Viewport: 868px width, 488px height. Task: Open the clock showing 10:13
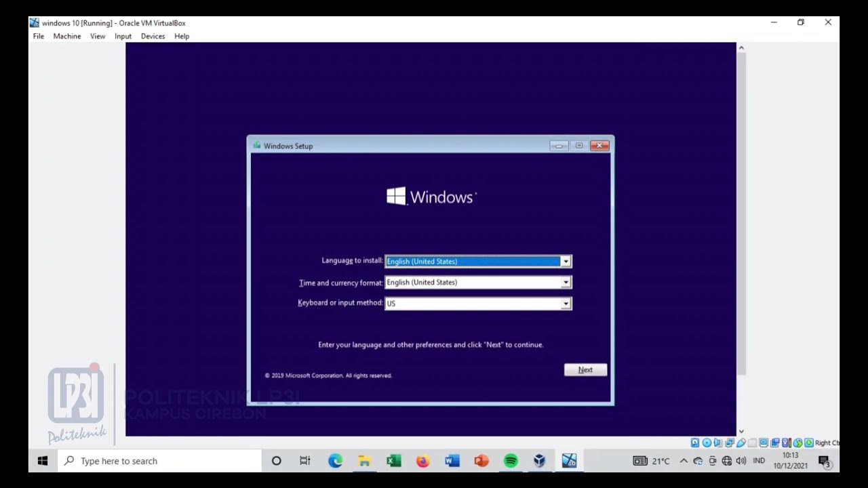[790, 461]
